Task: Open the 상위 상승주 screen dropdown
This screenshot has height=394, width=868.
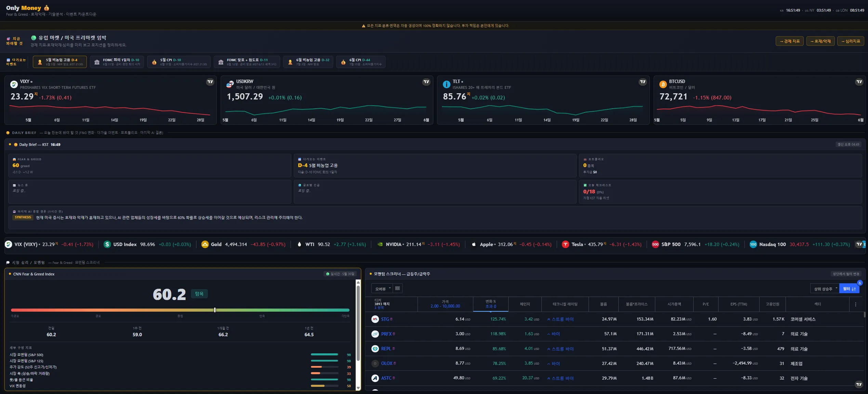Action: point(825,289)
